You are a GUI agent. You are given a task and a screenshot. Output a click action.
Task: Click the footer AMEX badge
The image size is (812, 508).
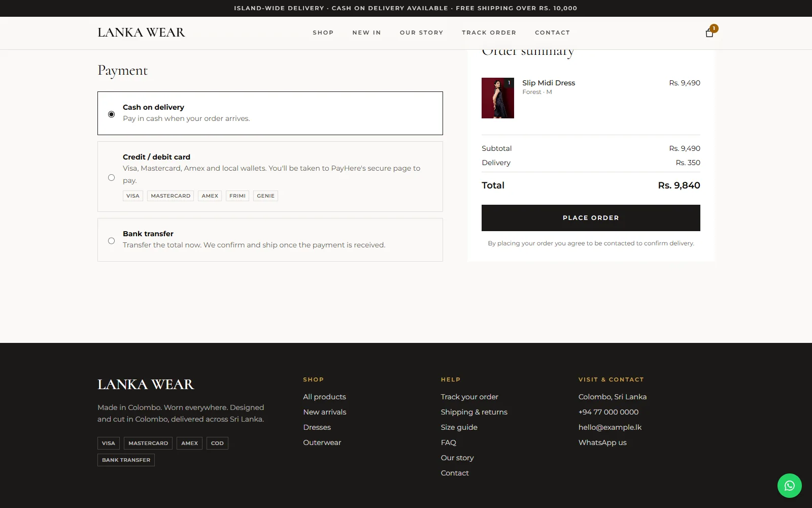(189, 443)
